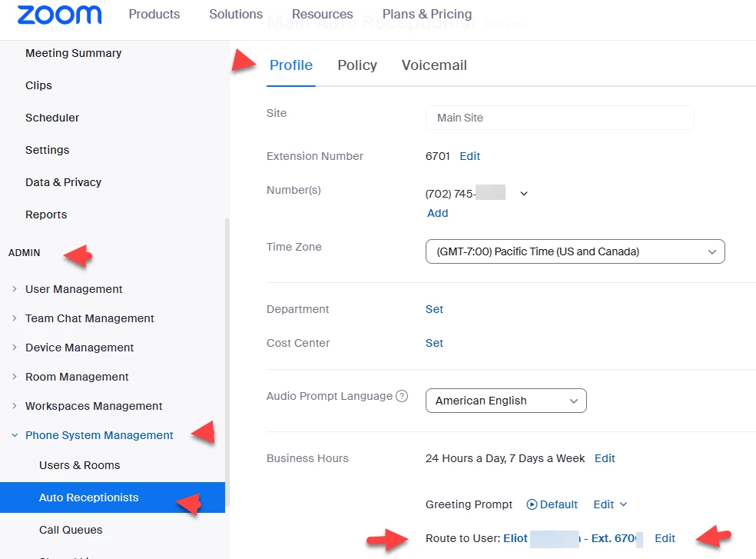
Task: Click the 6701 extension value
Action: [x=437, y=156]
